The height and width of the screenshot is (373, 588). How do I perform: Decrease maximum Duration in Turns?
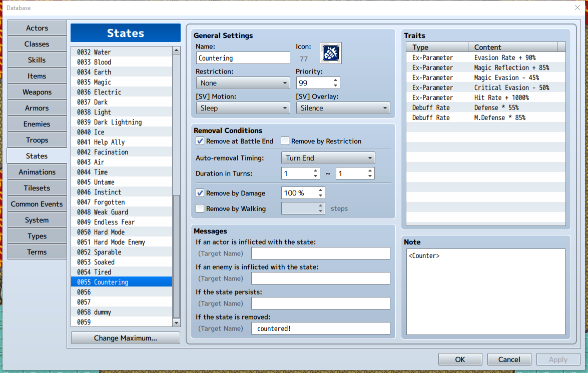[370, 176]
